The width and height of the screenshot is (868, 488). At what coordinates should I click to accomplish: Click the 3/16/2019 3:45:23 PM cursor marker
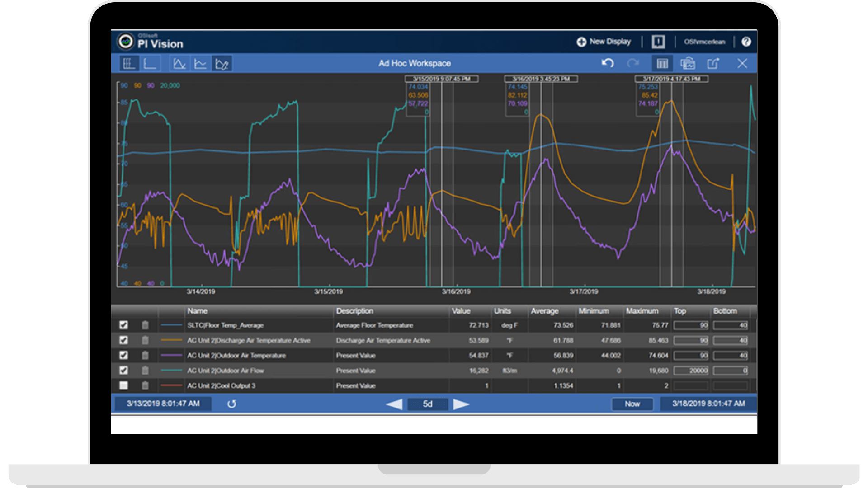(541, 79)
